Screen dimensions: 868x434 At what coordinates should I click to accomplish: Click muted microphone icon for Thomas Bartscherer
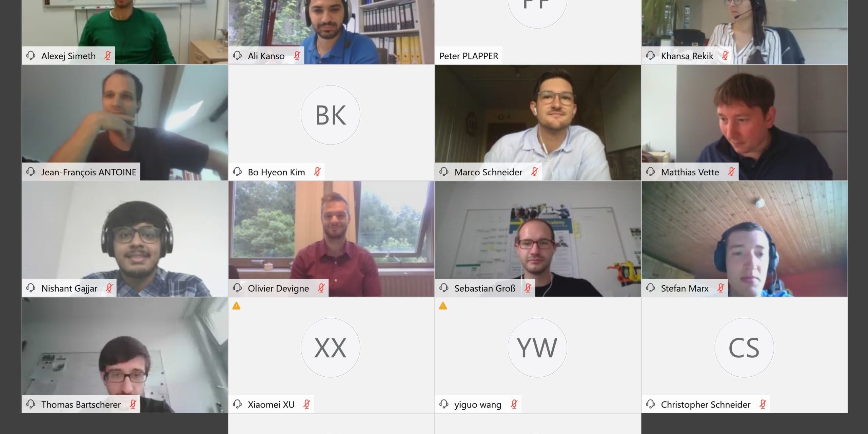133,404
